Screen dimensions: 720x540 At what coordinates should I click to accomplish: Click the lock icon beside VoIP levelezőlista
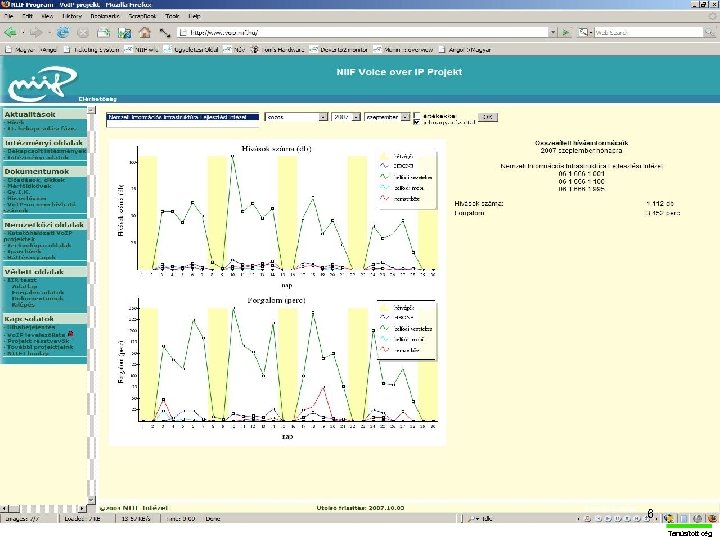tap(71, 333)
